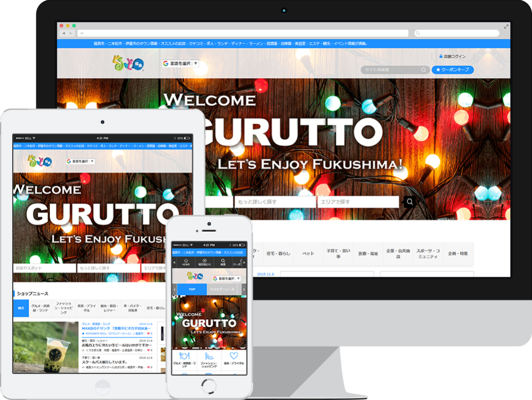Screen dimensions: 532x400
Task: Click the bubble tea drink thumbnail on the tablet
Action: [46, 347]
